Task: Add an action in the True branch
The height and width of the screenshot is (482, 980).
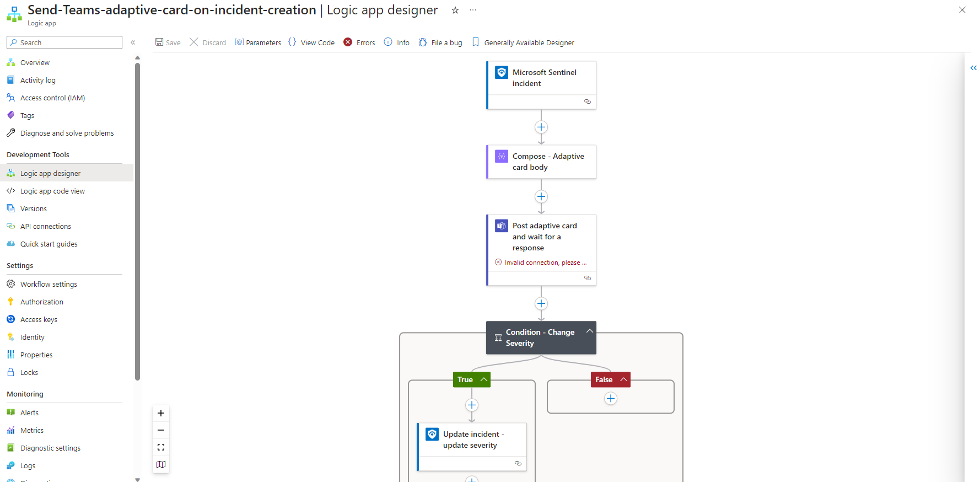Action: click(x=472, y=405)
